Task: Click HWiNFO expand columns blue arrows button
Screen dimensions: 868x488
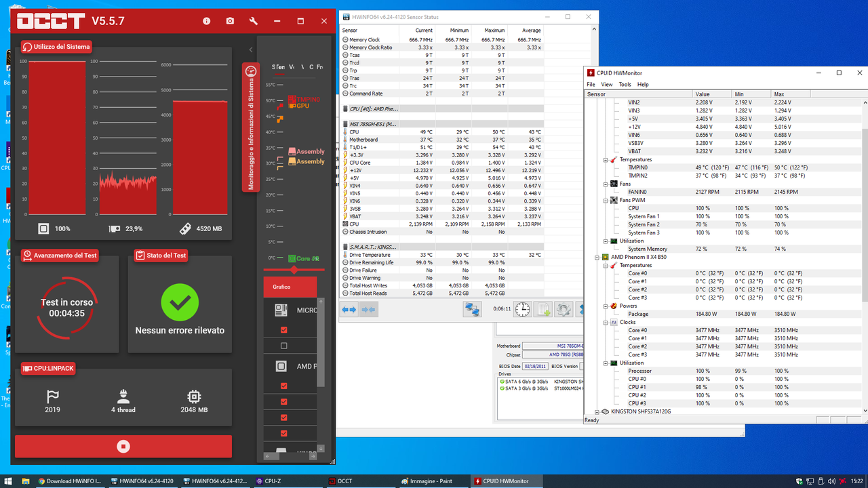Action: point(349,310)
